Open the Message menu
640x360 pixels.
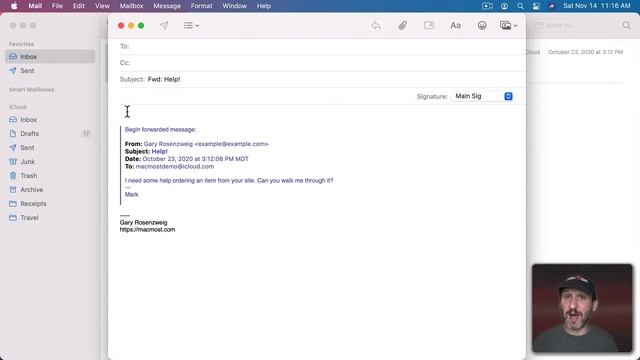167,6
